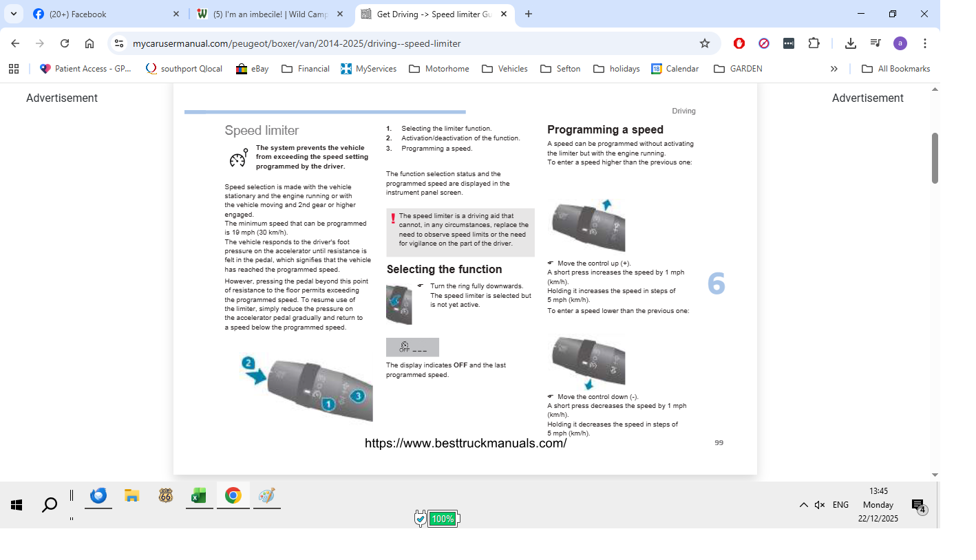Open the Chrome downloads icon
The image size is (976, 560).
[x=851, y=43]
